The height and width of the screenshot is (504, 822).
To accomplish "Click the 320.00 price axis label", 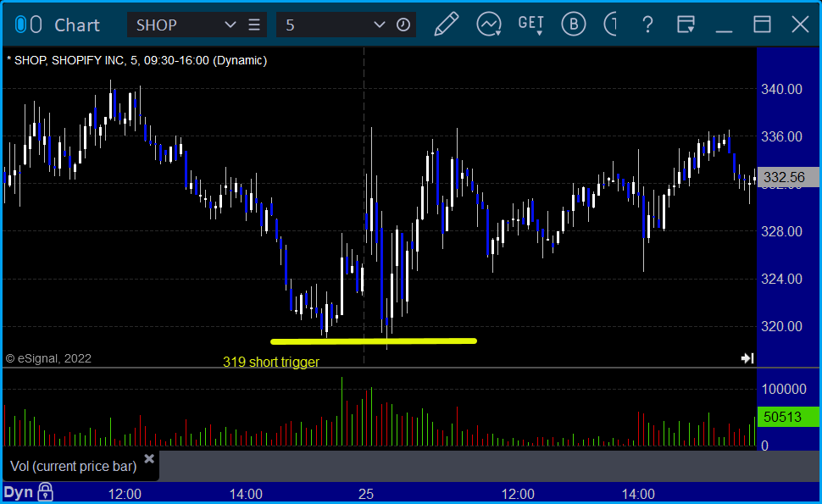I will [x=781, y=326].
